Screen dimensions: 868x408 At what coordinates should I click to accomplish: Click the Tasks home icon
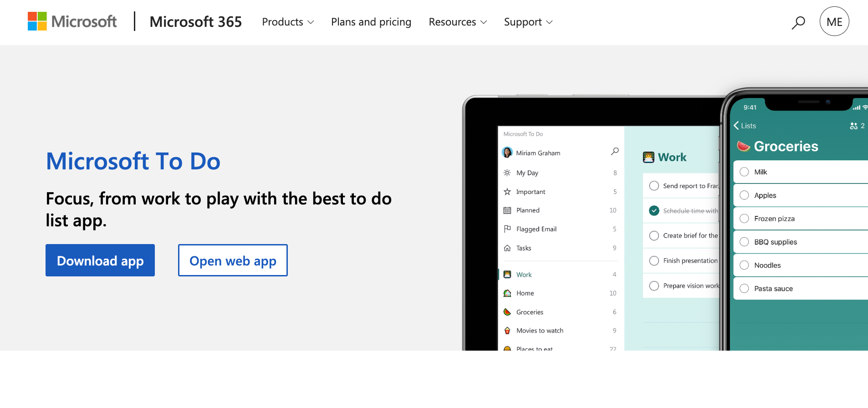(507, 248)
